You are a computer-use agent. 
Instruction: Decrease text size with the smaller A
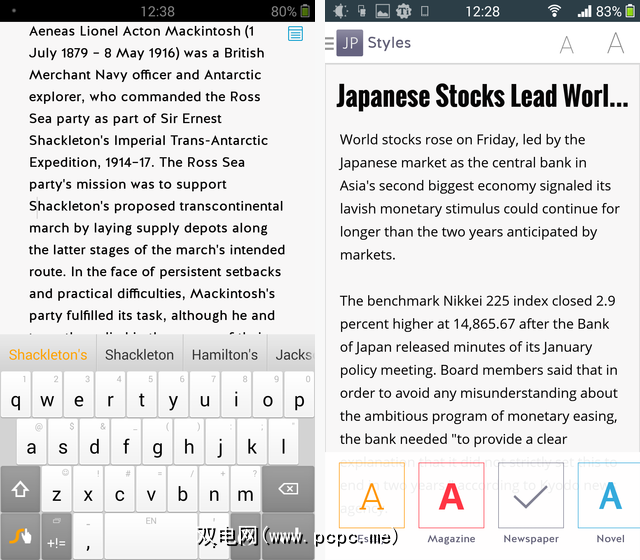click(x=567, y=44)
